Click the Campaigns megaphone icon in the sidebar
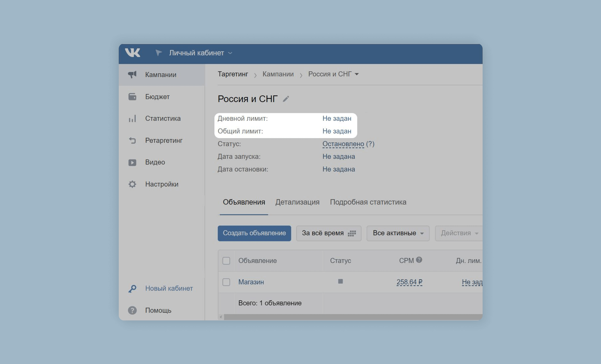 [x=132, y=74]
